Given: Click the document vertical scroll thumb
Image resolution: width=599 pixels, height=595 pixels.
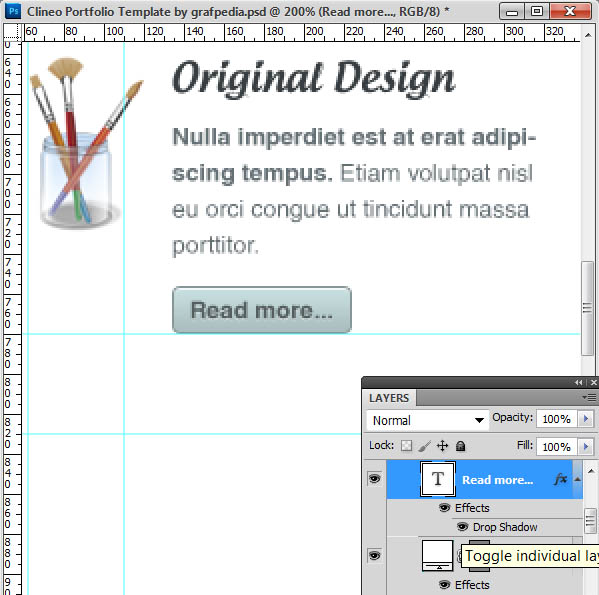Looking at the screenshot, I should pos(587,308).
